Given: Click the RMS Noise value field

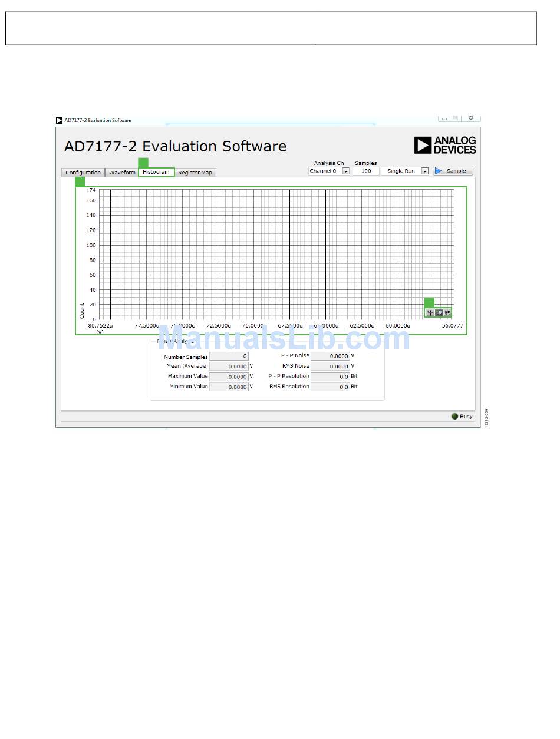Looking at the screenshot, I should [x=330, y=367].
